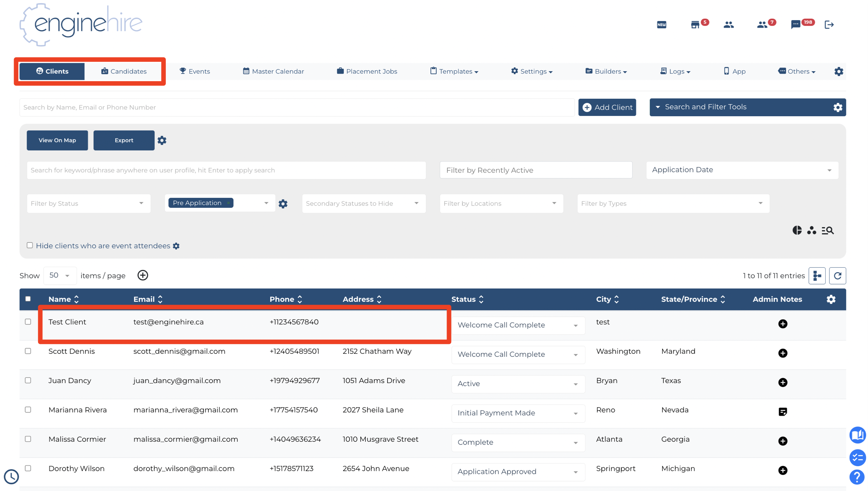Focus the Name, Email or Phone search field

(x=297, y=108)
